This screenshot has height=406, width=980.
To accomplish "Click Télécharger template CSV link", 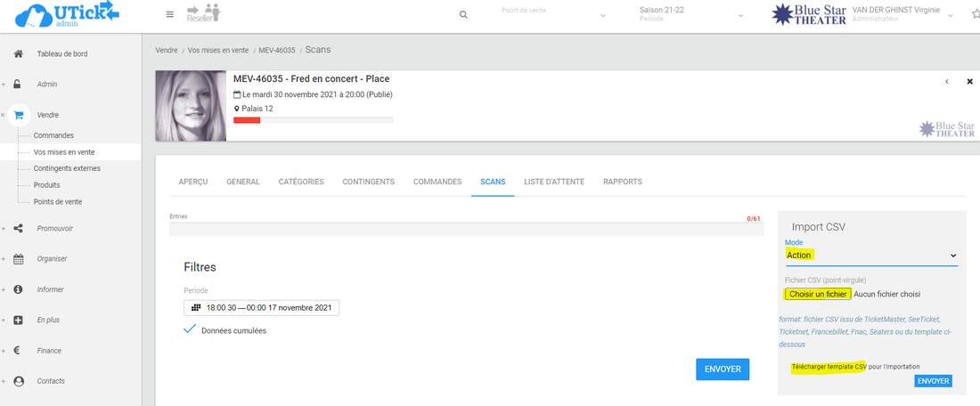I will coord(829,366).
